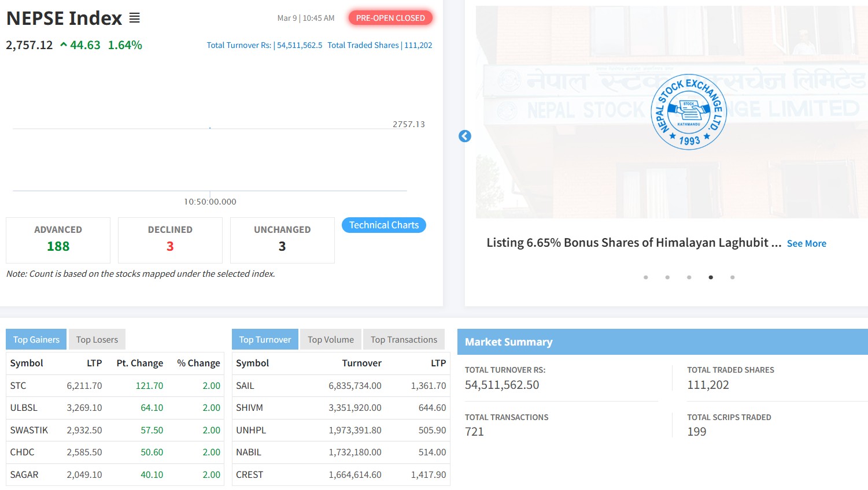
Task: Open the NEPSE Index hamburger menu
Action: pos(134,18)
